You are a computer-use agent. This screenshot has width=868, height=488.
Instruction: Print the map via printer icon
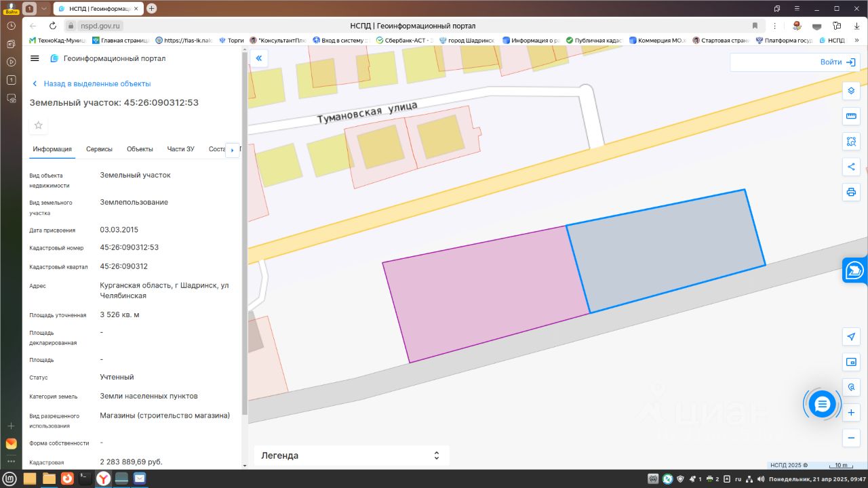[x=851, y=192]
